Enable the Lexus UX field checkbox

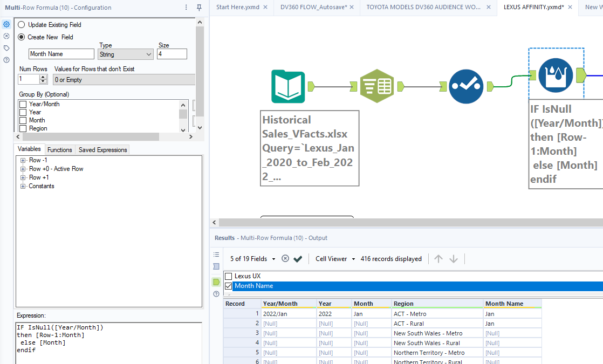228,276
